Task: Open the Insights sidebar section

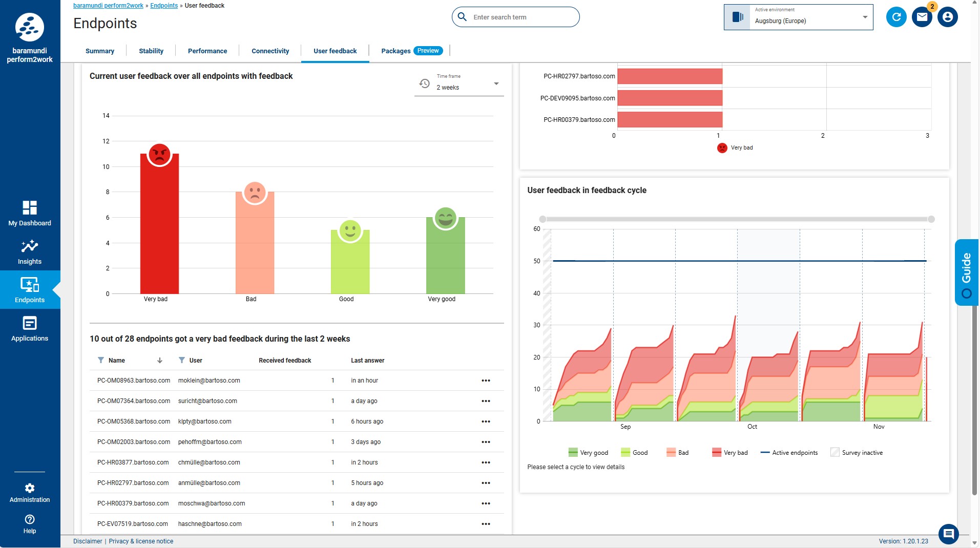Action: (x=30, y=252)
